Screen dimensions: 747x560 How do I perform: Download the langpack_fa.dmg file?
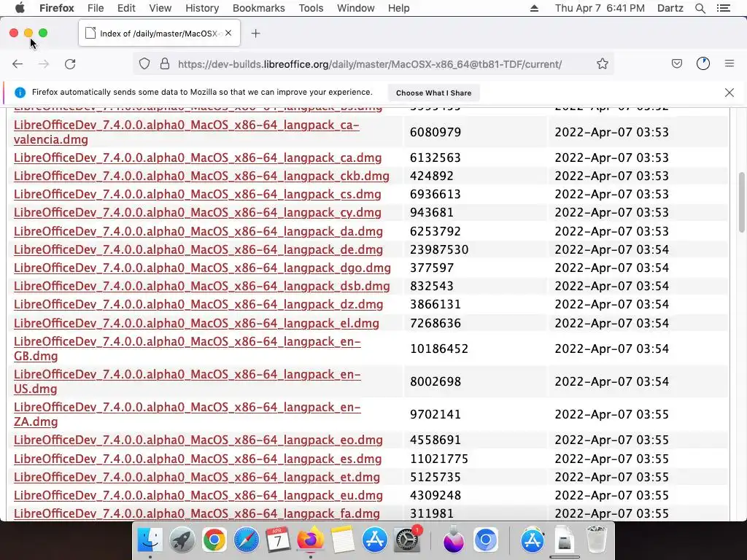click(197, 513)
